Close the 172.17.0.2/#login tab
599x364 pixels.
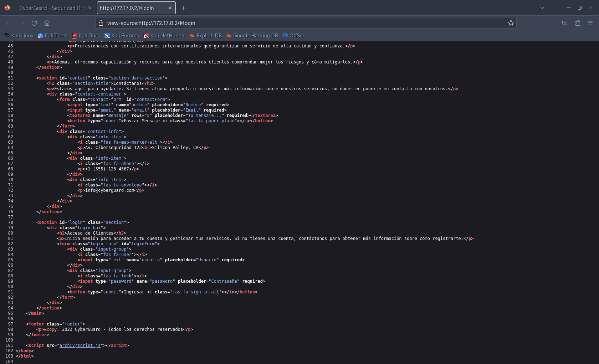(170, 8)
